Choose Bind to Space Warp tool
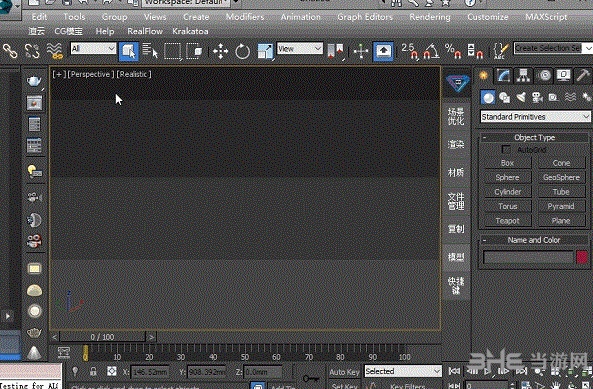Screen dimensions: 593x389 pos(55,51)
